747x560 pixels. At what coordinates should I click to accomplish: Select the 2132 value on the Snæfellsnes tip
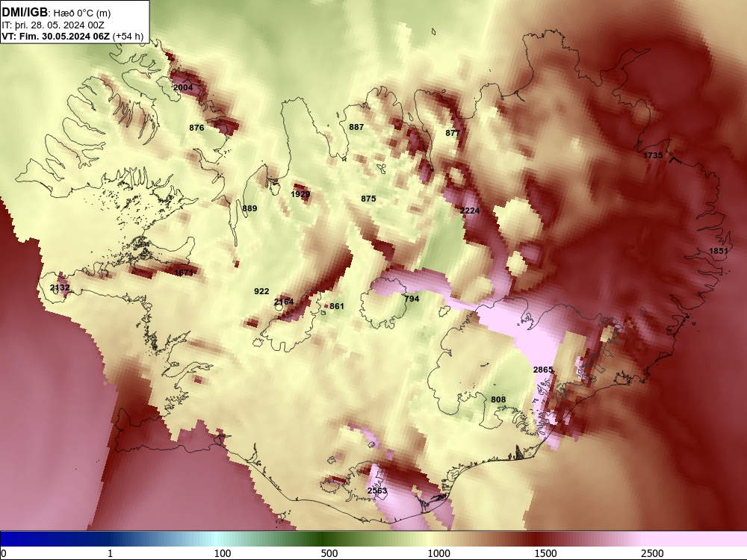[x=60, y=287]
